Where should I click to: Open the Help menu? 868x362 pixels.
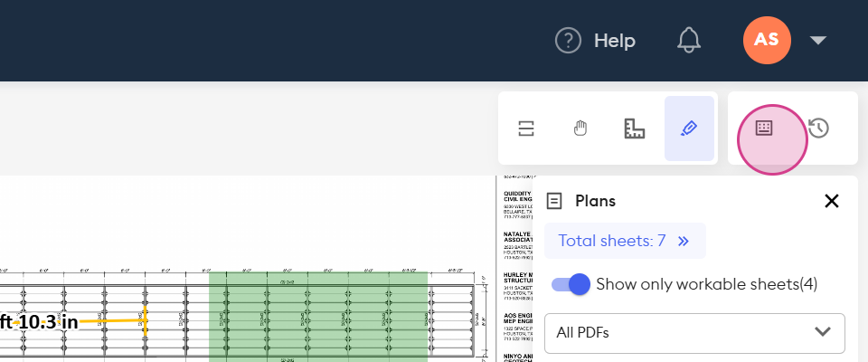coord(595,41)
